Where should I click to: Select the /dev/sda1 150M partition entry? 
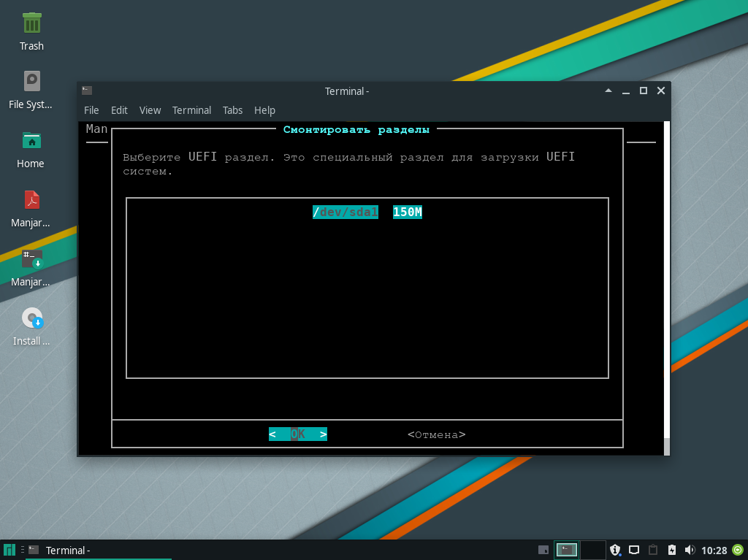(367, 212)
